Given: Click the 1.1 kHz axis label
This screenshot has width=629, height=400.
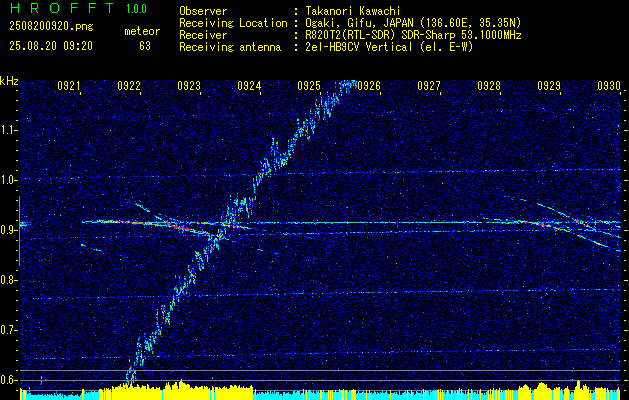Looking at the screenshot, I should [9, 130].
